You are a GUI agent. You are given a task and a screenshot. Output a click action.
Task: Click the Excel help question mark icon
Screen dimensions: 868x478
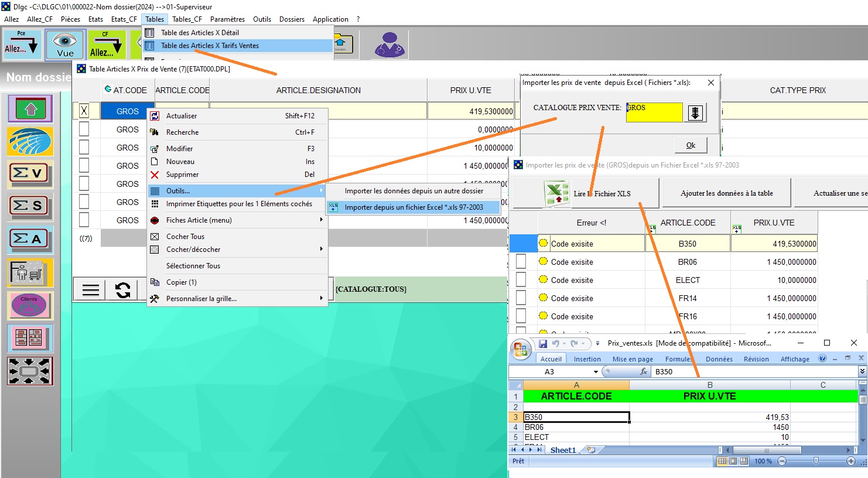point(822,358)
